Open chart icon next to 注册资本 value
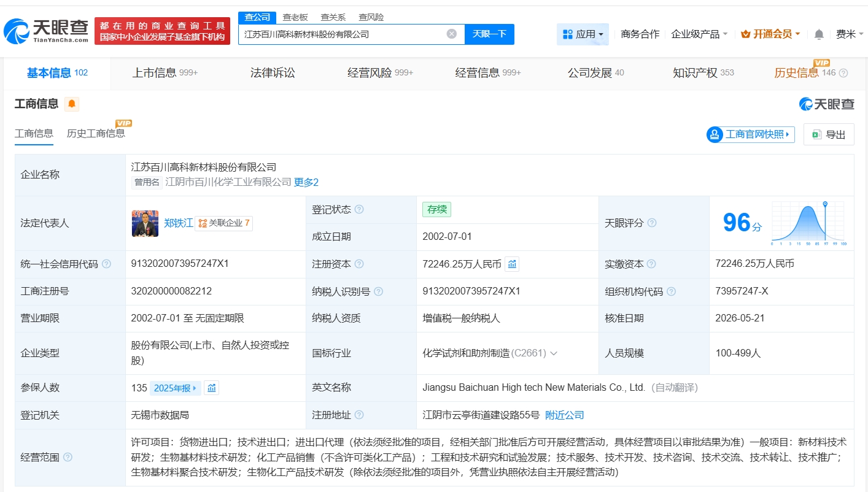 pyautogui.click(x=513, y=264)
